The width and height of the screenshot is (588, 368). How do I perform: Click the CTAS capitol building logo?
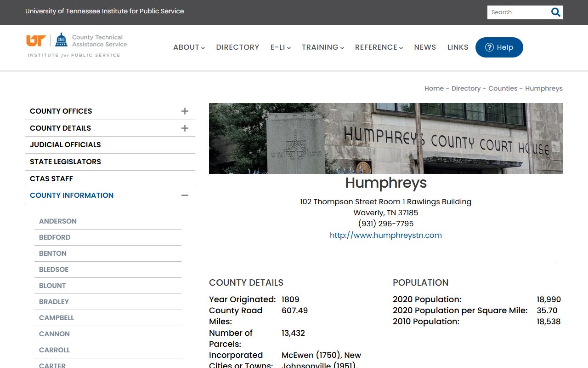tap(61, 40)
